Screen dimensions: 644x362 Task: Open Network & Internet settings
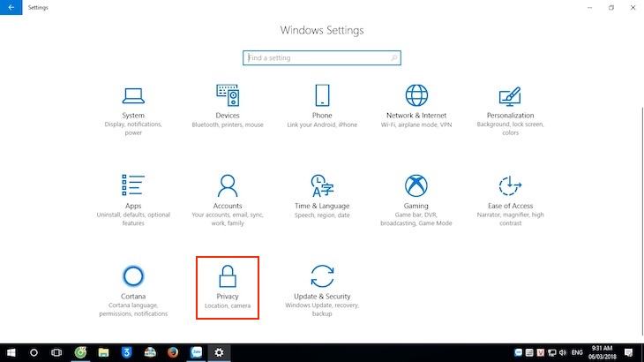pyautogui.click(x=416, y=107)
